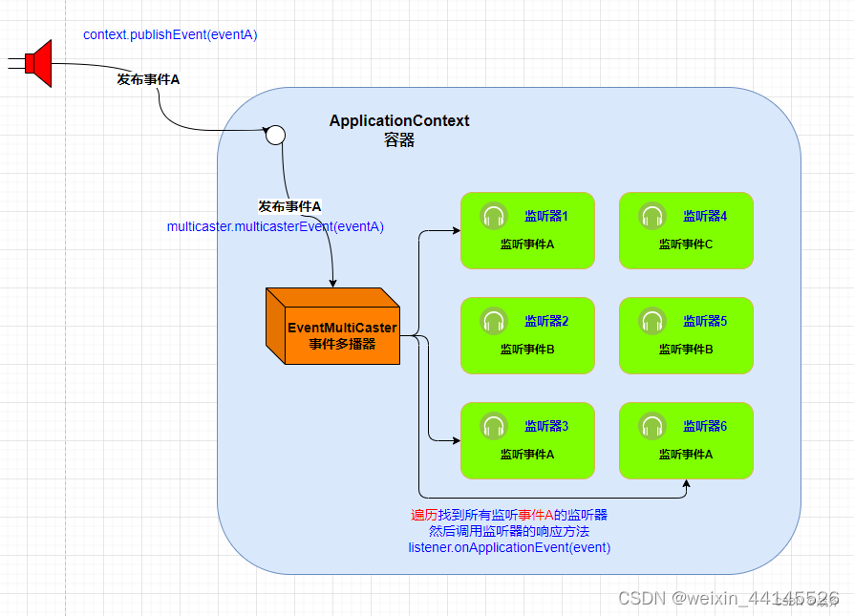Viewport: 854px width, 616px height.
Task: Select 监听事件C text in the 监听器4 box
Action: point(686,244)
